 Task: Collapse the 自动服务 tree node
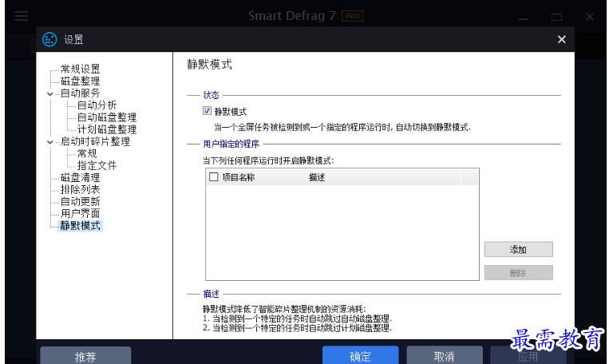click(50, 93)
